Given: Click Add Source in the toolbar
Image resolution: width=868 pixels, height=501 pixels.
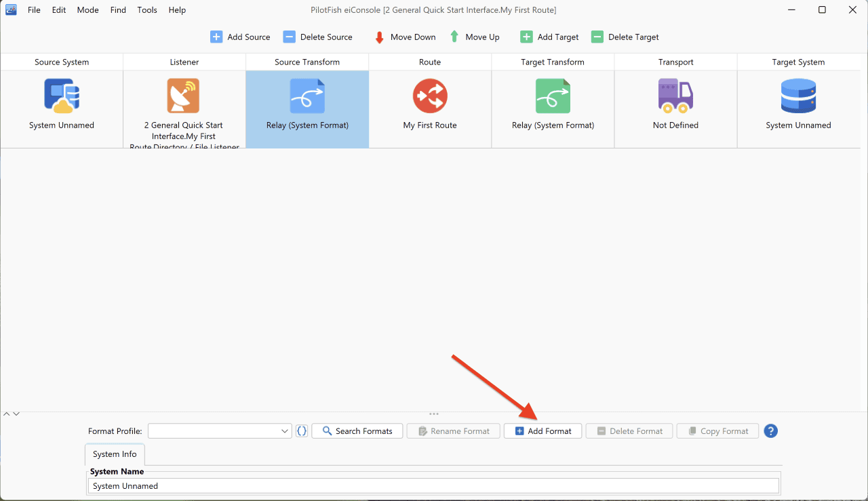Looking at the screenshot, I should click(240, 37).
